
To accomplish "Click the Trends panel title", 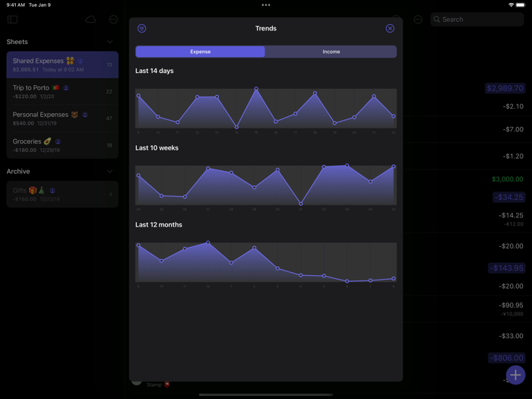I will pyautogui.click(x=266, y=29).
